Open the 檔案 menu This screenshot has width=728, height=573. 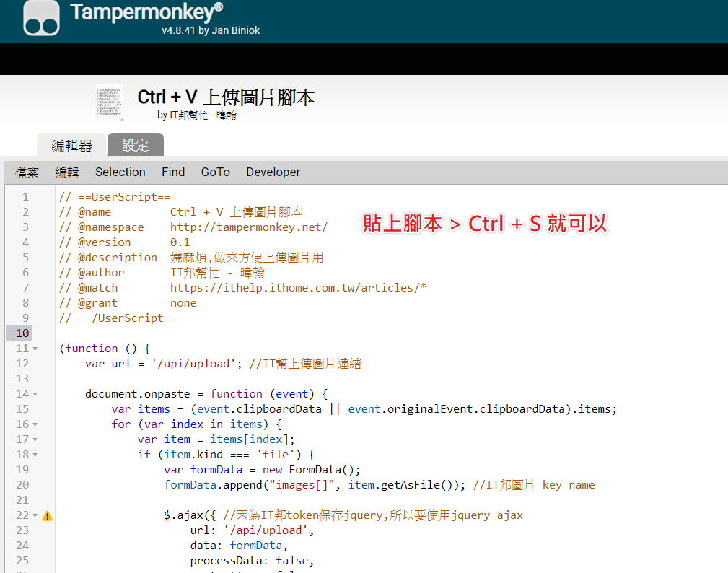[27, 172]
